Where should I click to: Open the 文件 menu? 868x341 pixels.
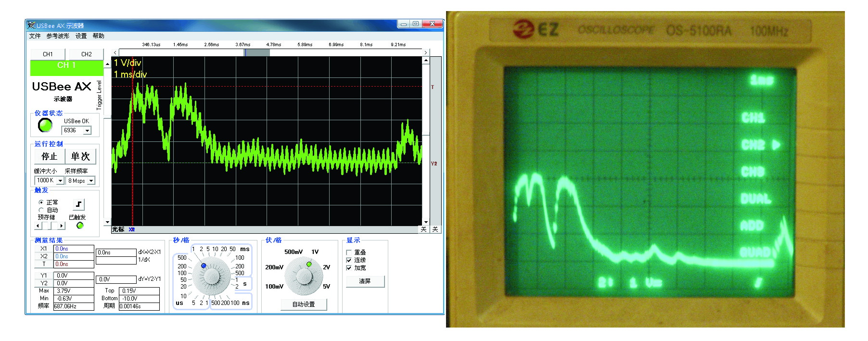pyautogui.click(x=35, y=36)
